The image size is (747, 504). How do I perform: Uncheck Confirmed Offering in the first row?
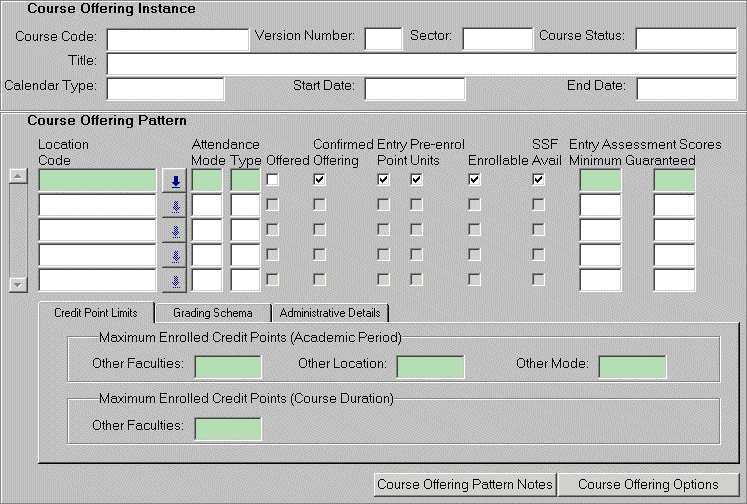point(319,180)
